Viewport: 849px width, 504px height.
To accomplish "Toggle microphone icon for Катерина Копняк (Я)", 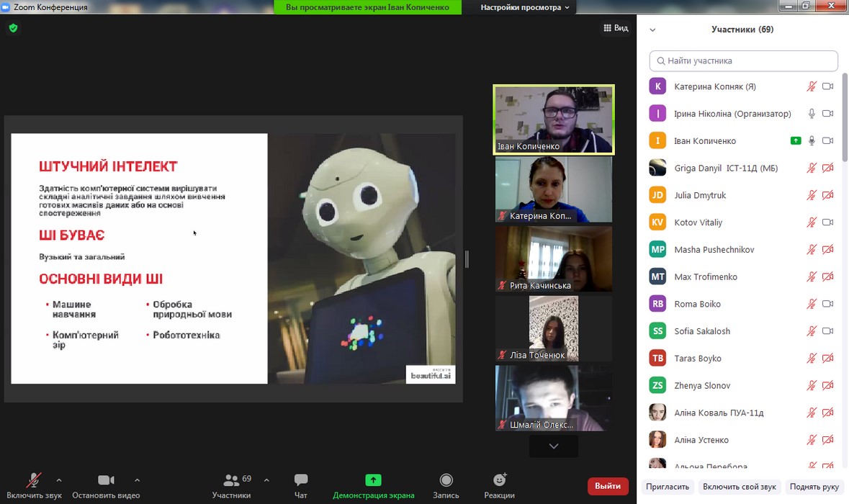I will 812,86.
